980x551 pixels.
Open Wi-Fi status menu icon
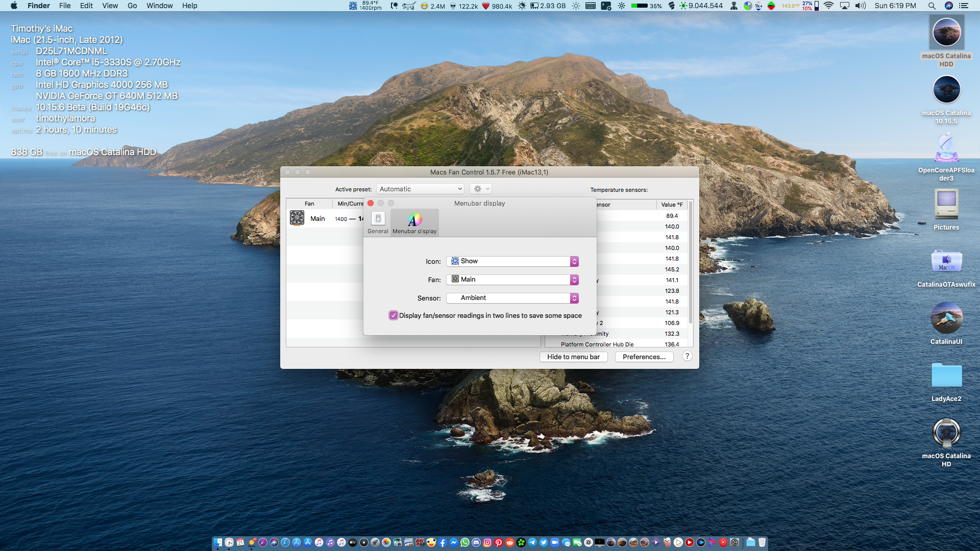[829, 6]
